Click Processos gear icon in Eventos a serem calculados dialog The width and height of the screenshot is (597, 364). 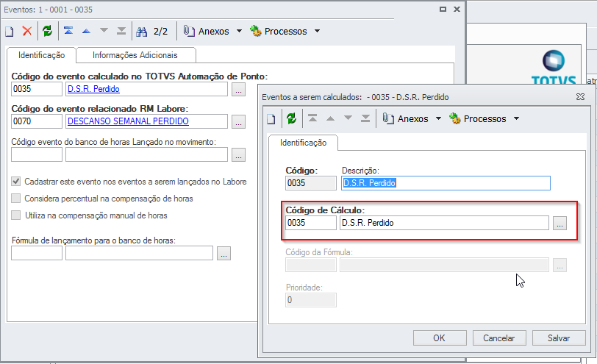pos(454,118)
